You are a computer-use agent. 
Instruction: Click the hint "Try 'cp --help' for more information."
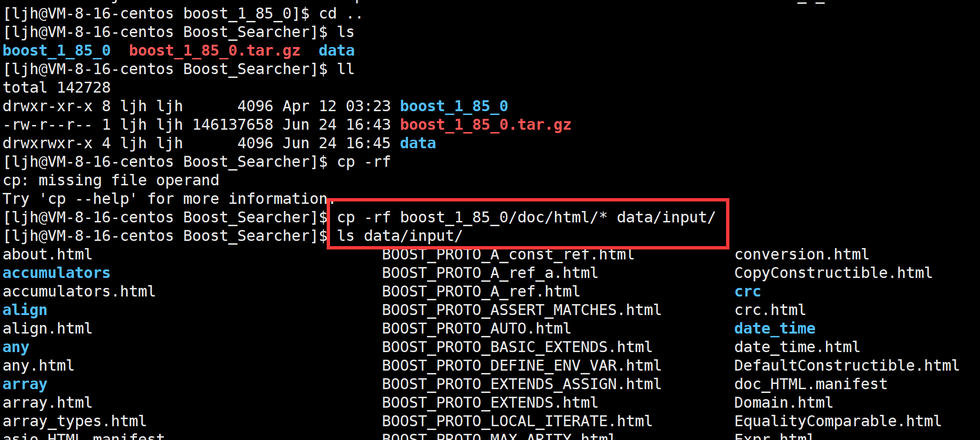169,199
